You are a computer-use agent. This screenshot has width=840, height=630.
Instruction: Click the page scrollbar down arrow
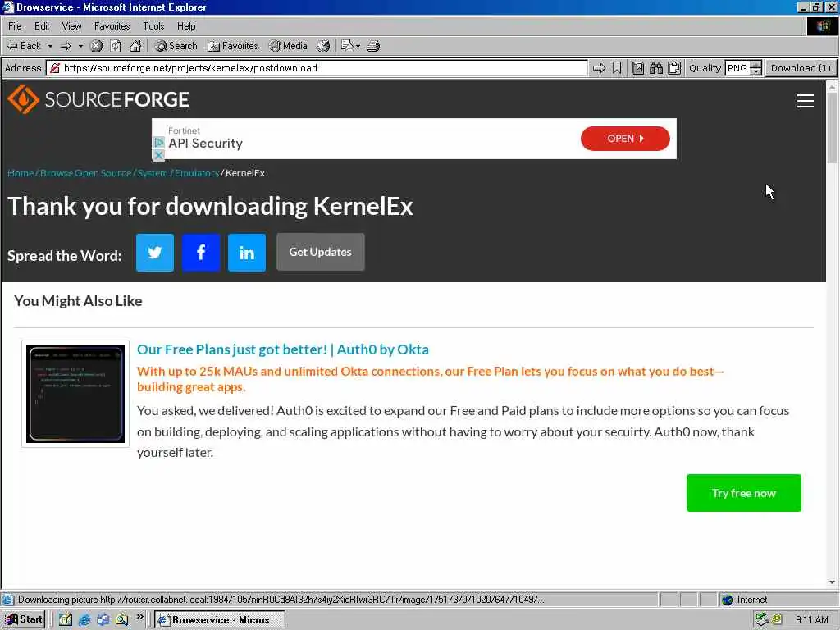[x=832, y=582]
